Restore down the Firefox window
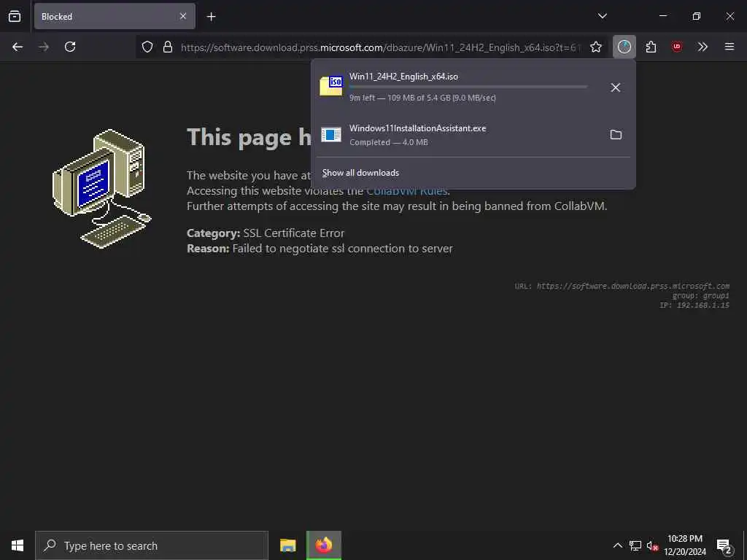 pos(697,16)
